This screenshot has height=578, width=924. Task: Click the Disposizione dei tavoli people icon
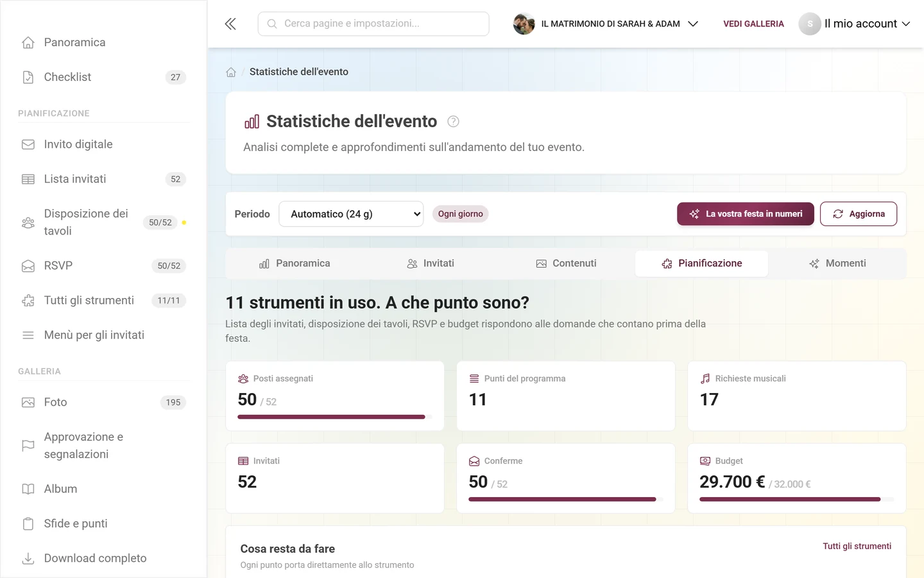pos(28,223)
